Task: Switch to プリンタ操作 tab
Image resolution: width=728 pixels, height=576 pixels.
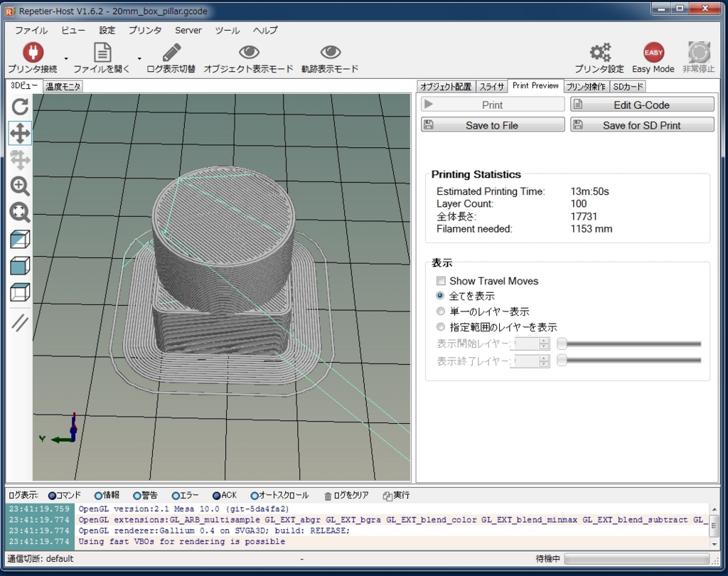Action: pos(586,87)
